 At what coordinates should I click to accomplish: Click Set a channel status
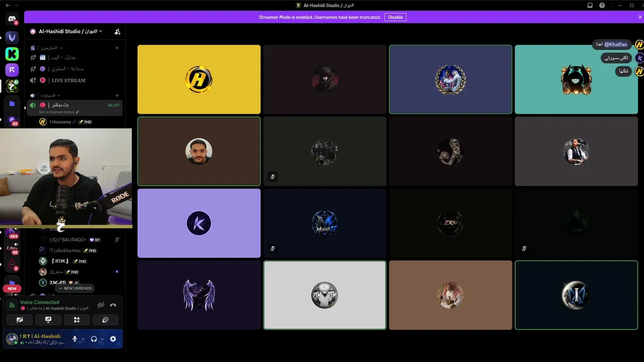[x=56, y=112]
